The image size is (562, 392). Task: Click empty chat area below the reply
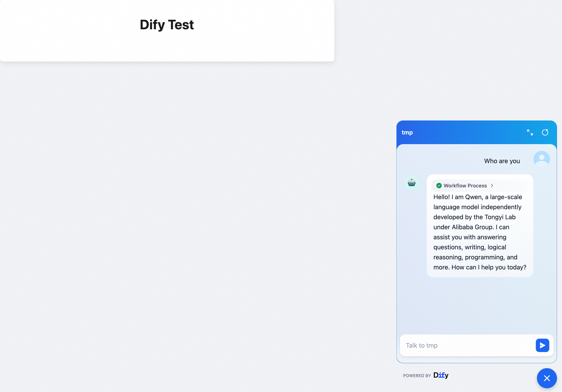476,306
